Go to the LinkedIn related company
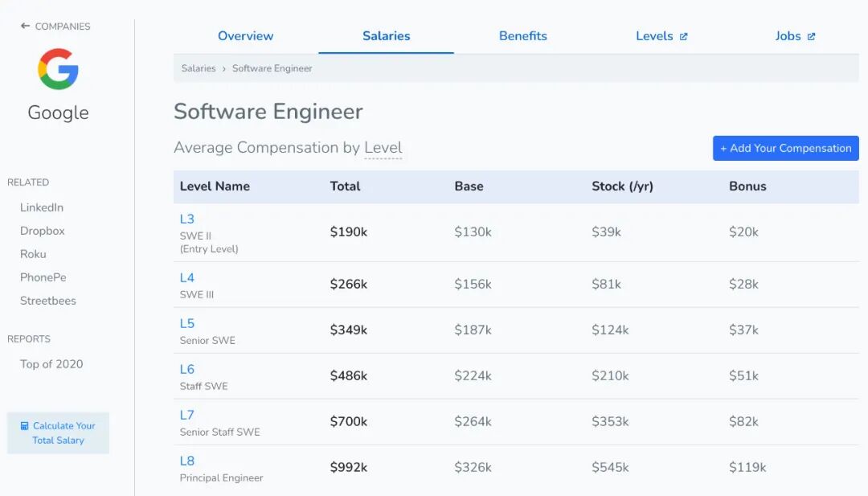Image resolution: width=868 pixels, height=496 pixels. click(x=42, y=207)
